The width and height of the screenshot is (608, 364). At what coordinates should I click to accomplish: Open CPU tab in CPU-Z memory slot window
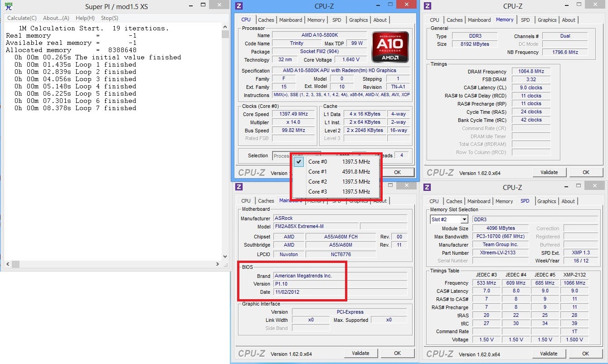point(434,201)
